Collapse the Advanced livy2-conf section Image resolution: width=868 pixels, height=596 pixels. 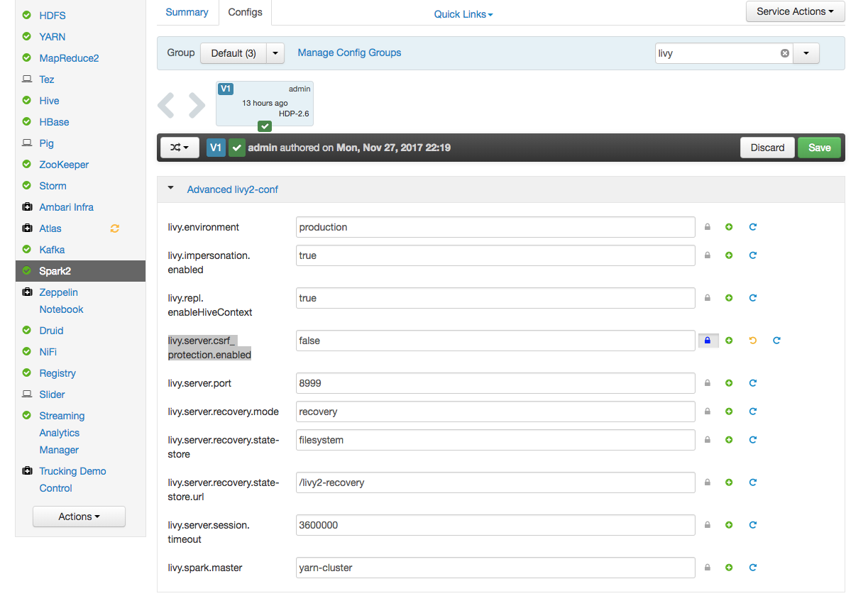pyautogui.click(x=170, y=189)
